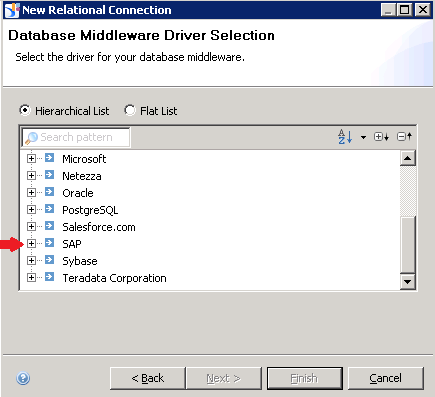Expand the Netezza tree node
Screen dimensions: 435x397
click(31, 175)
